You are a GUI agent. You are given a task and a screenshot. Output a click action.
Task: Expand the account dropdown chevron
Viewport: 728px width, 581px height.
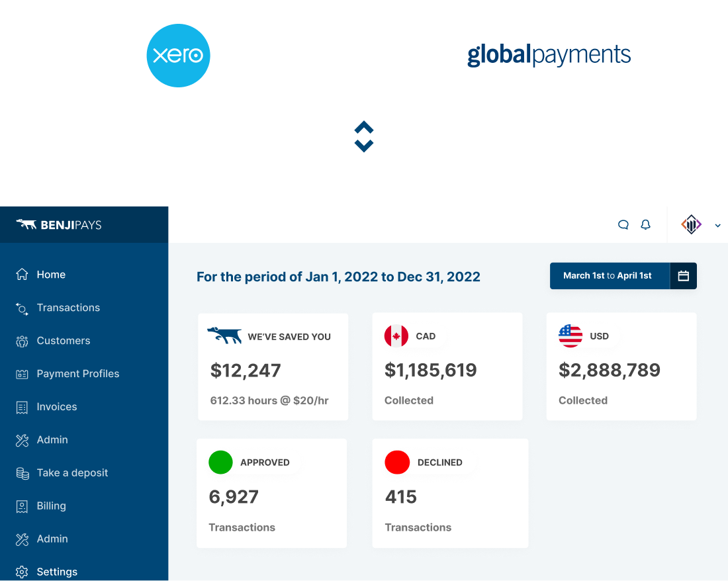click(717, 226)
